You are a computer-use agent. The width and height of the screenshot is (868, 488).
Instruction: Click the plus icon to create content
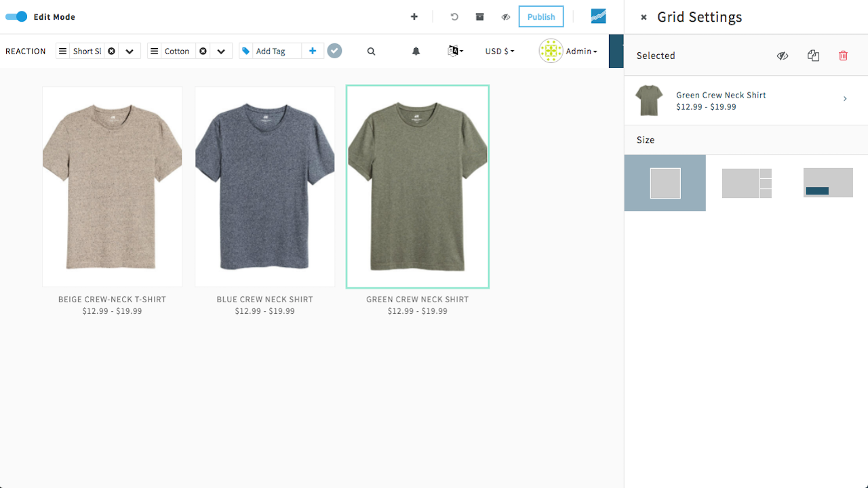[414, 17]
